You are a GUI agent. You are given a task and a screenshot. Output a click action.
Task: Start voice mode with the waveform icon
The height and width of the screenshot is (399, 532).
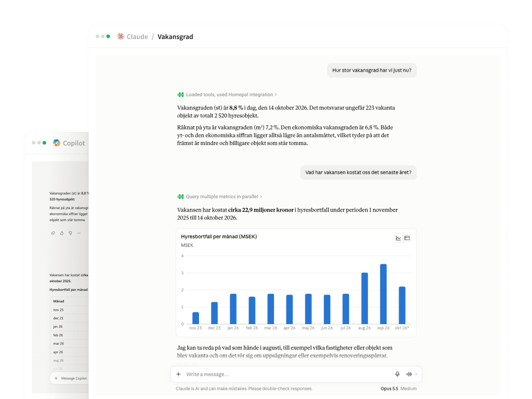[x=409, y=374]
